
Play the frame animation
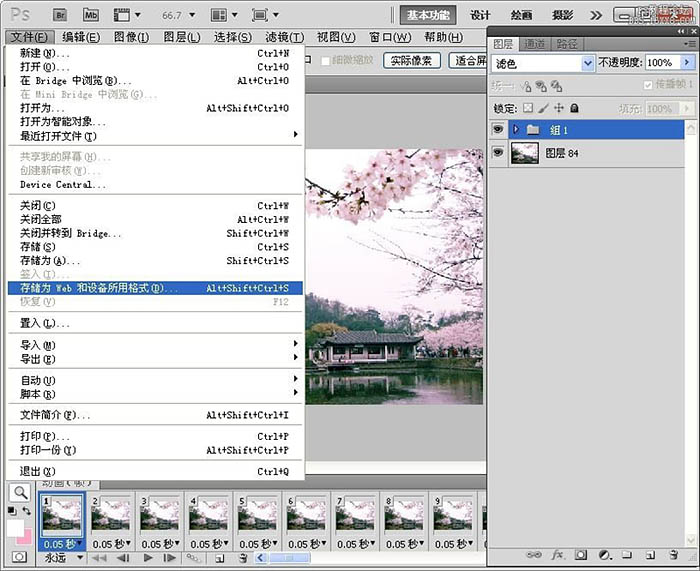(x=149, y=557)
